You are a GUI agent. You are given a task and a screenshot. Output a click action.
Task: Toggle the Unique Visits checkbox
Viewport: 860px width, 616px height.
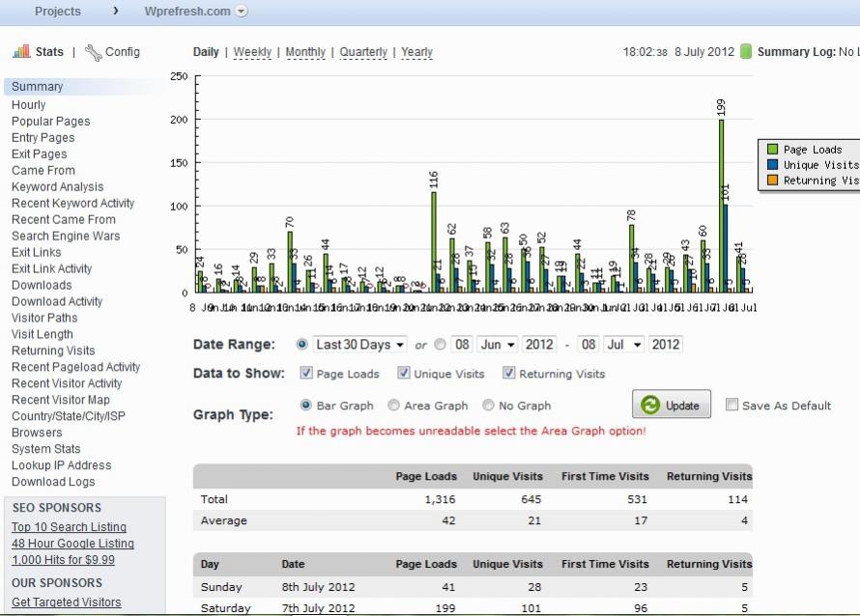pos(404,374)
